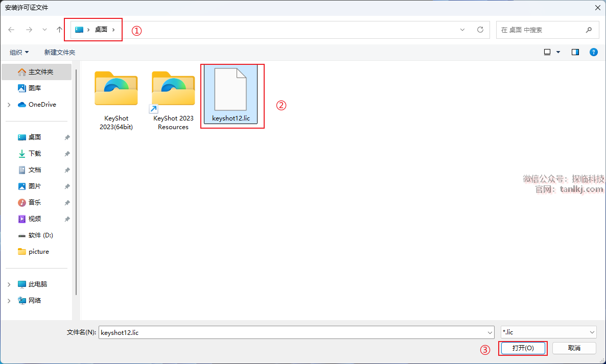Image resolution: width=606 pixels, height=364 pixels.
Task: Select the keyshot12.lic file icon
Action: [x=230, y=89]
